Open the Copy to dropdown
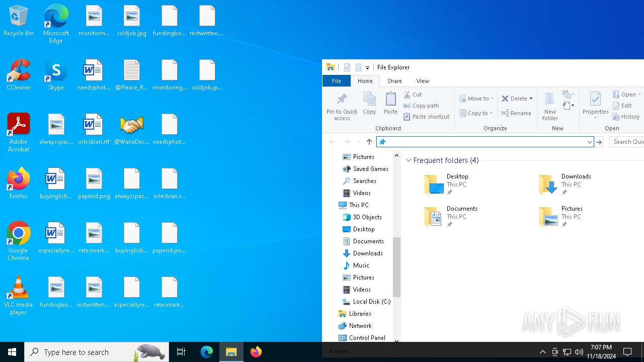 pyautogui.click(x=476, y=113)
